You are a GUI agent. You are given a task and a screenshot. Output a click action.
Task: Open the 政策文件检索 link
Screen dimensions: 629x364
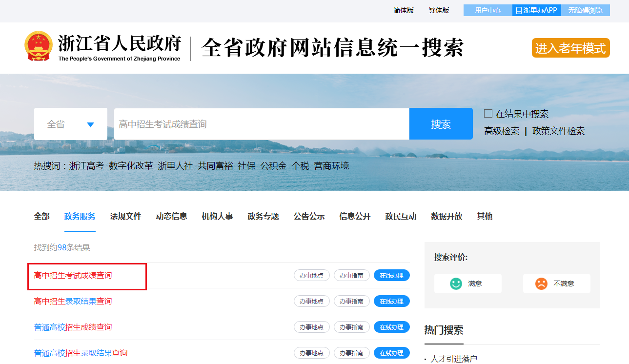coord(558,131)
